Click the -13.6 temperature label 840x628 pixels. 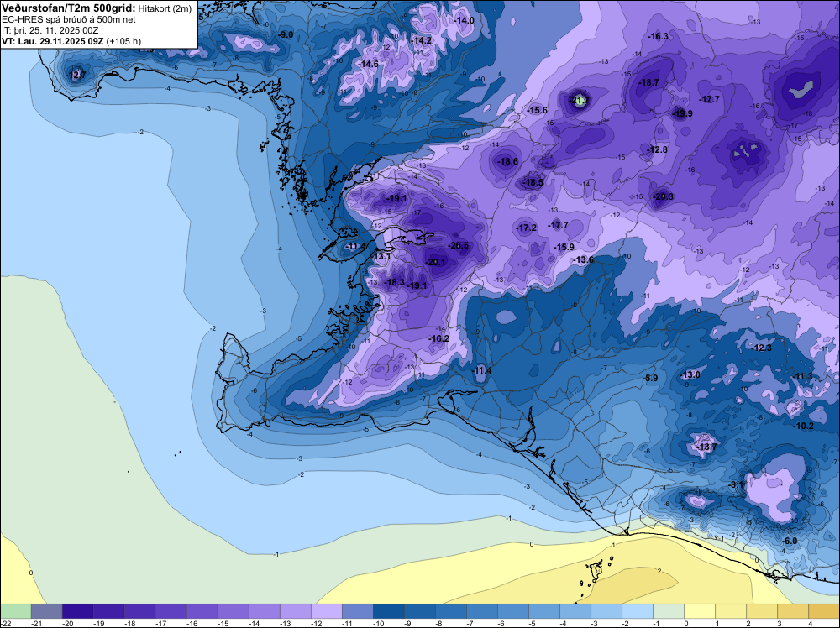point(584,259)
